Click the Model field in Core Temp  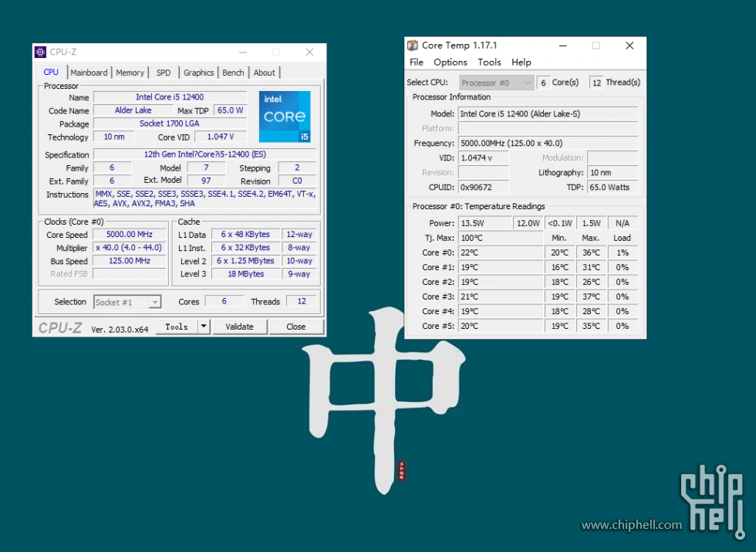[548, 114]
